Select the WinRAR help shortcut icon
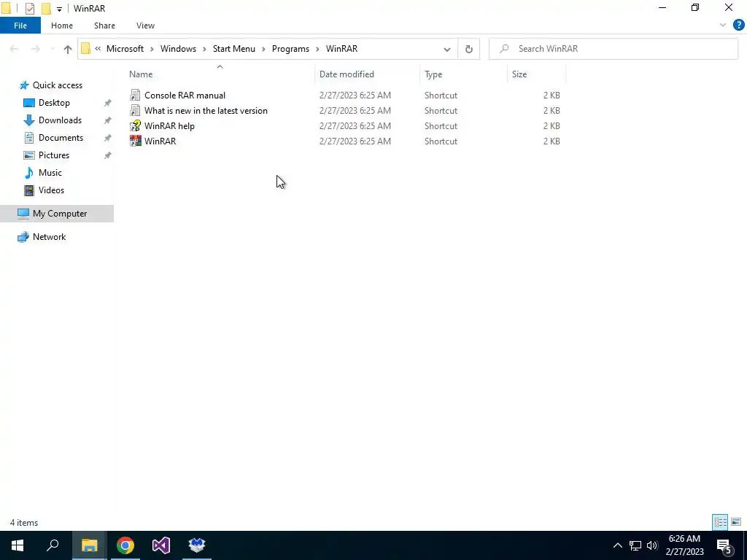The width and height of the screenshot is (747, 560). [x=135, y=125]
